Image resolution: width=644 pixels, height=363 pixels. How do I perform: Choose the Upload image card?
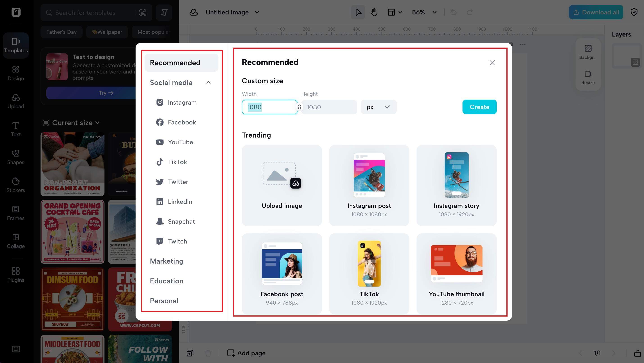point(282,186)
